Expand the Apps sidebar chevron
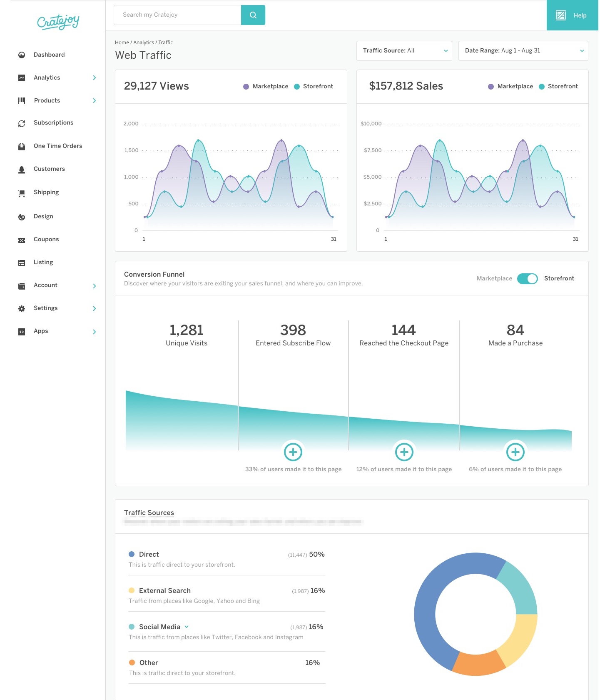Screen dimensions: 600x700 click(x=95, y=332)
